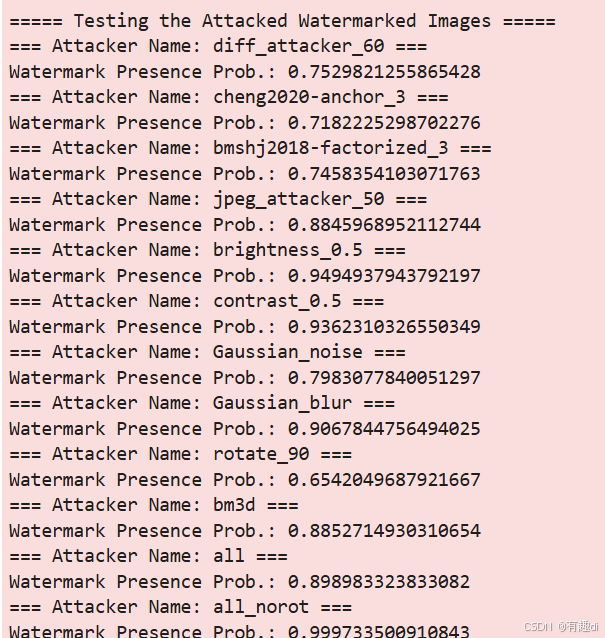Click probability value 0.7458354103071763

point(384,174)
